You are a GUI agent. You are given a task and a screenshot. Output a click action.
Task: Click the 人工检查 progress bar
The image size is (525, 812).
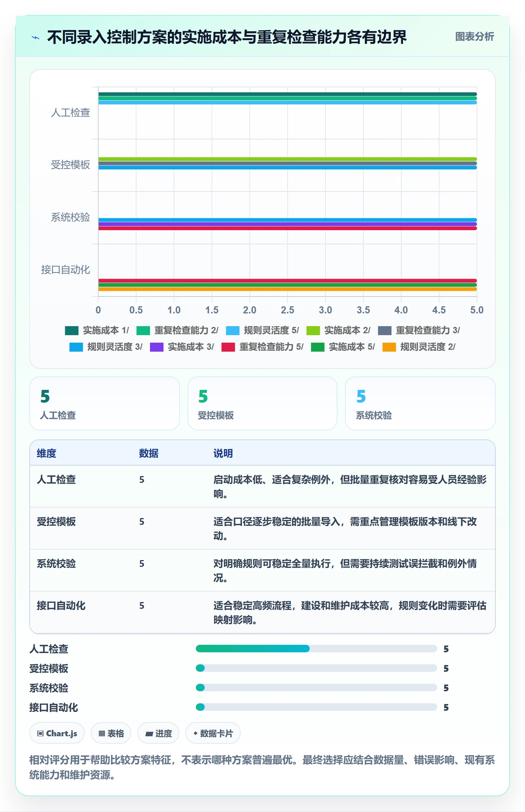click(316, 649)
